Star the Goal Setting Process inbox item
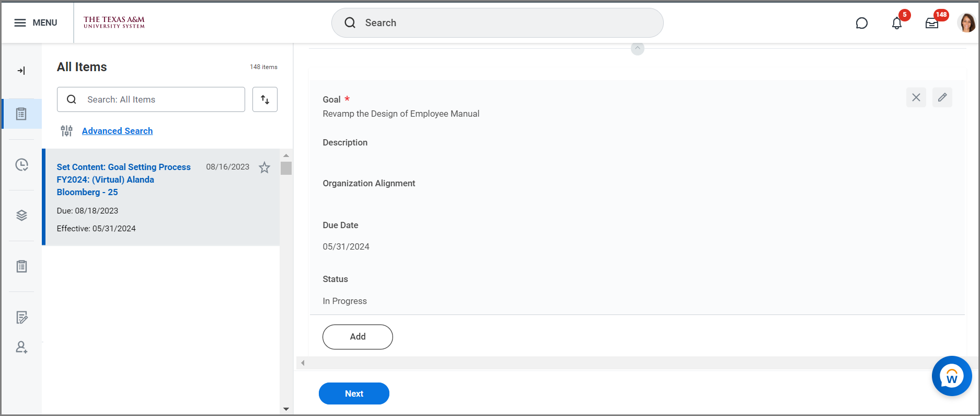The image size is (980, 416). click(264, 167)
